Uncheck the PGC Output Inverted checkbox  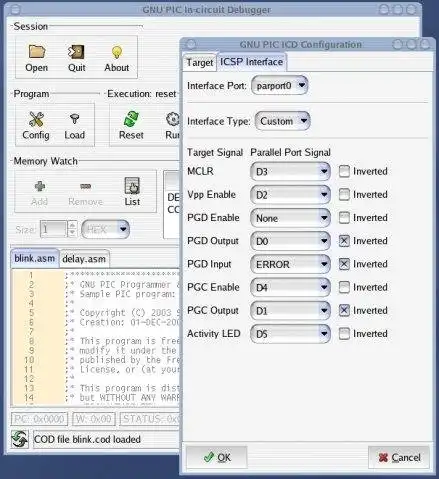[344, 311]
